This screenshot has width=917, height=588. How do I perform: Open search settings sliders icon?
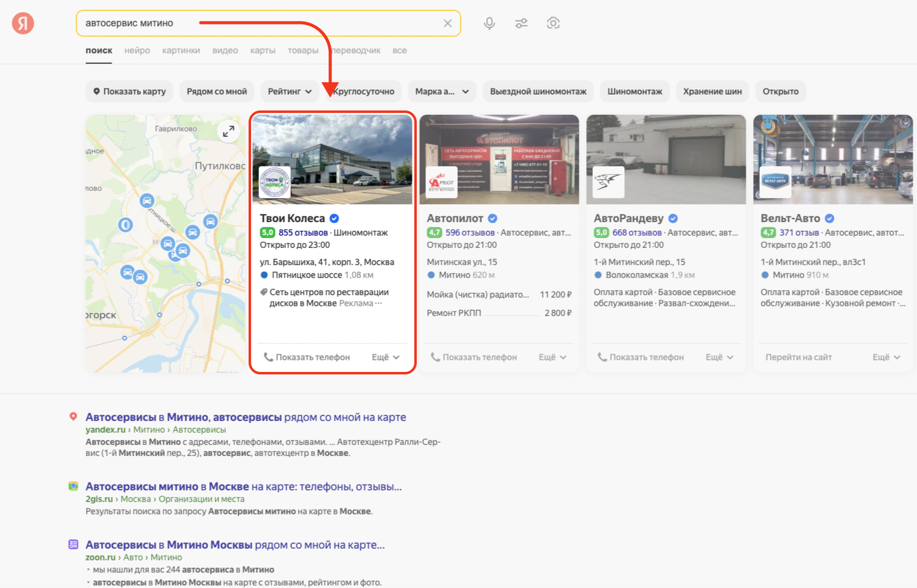coord(521,23)
